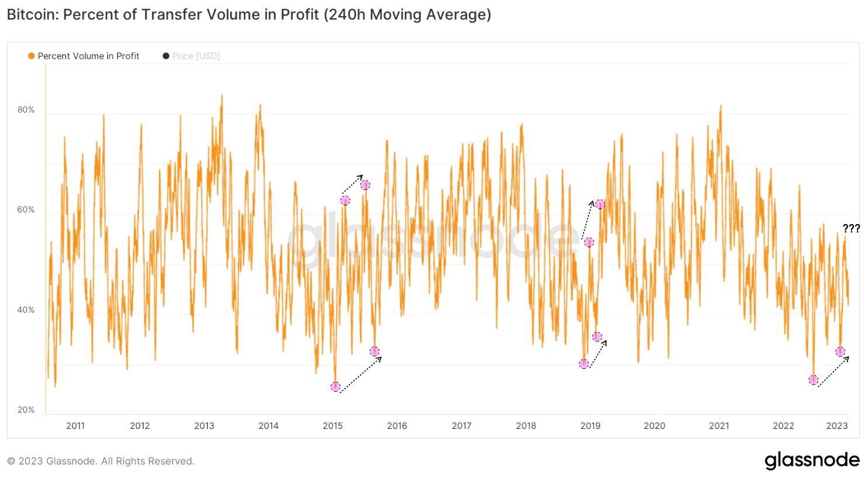Click the glassnode logo bottom right
The height and width of the screenshot is (478, 868).
click(812, 460)
